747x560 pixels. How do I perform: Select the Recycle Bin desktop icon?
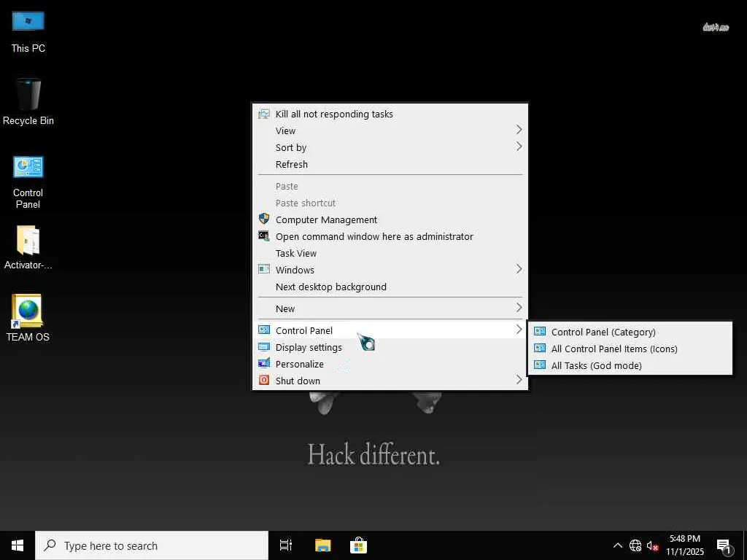28,102
